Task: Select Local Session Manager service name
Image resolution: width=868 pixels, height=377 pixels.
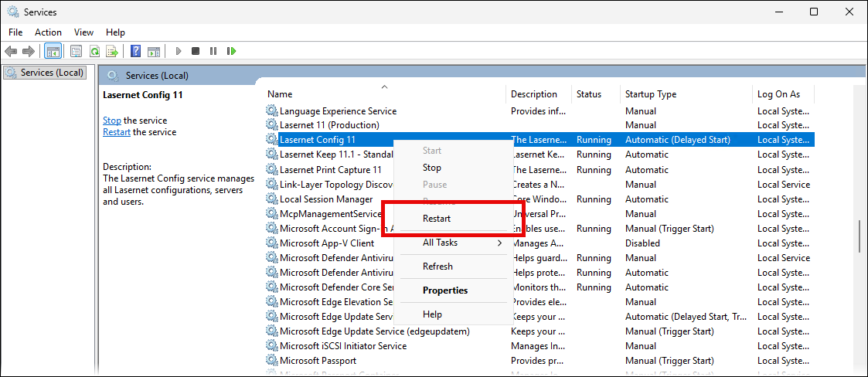Action: (x=326, y=199)
